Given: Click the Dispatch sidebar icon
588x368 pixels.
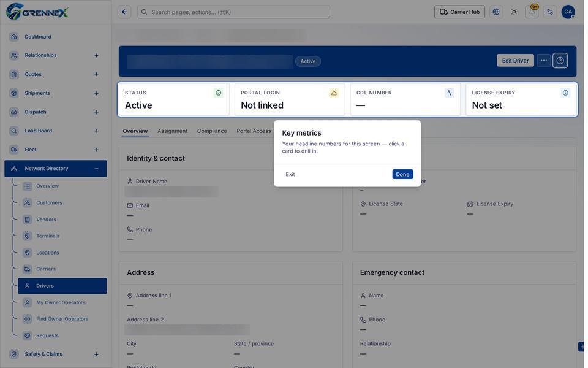Looking at the screenshot, I should point(14,112).
